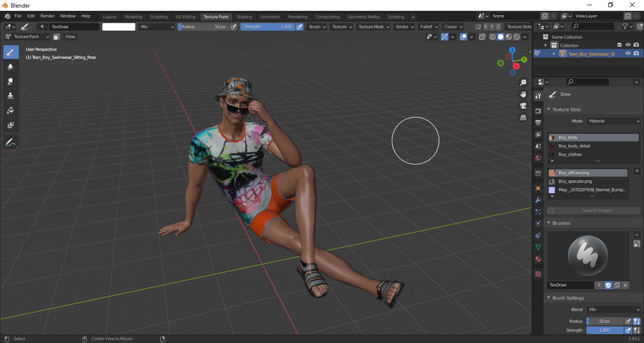Open the World properties tab

point(538,158)
